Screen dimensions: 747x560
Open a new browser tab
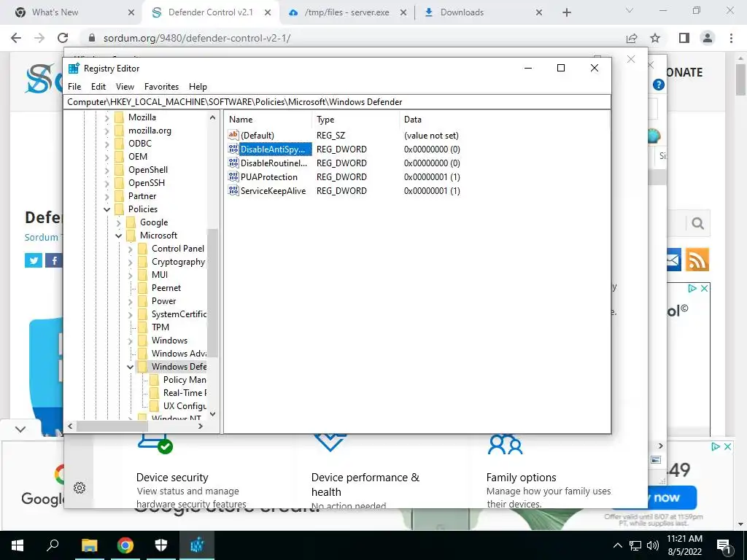(566, 13)
